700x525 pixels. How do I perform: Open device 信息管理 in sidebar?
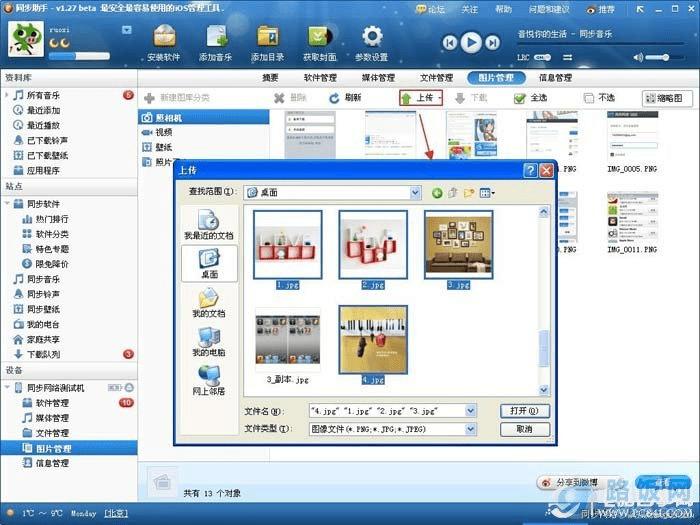click(x=52, y=463)
